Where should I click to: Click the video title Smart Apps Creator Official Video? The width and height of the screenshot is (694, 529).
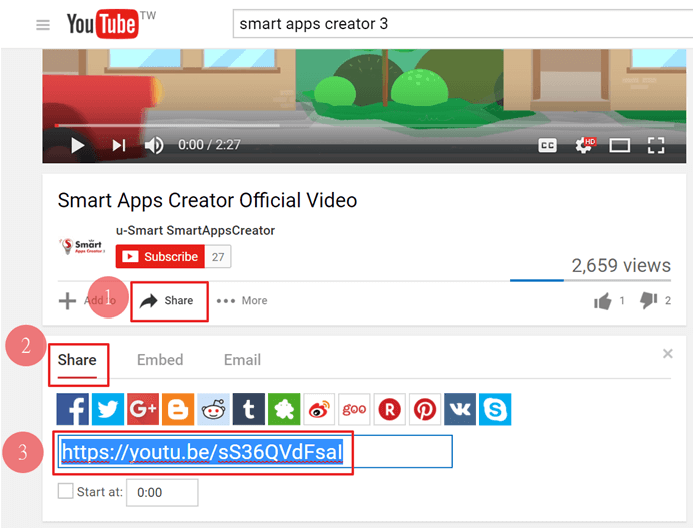click(207, 201)
